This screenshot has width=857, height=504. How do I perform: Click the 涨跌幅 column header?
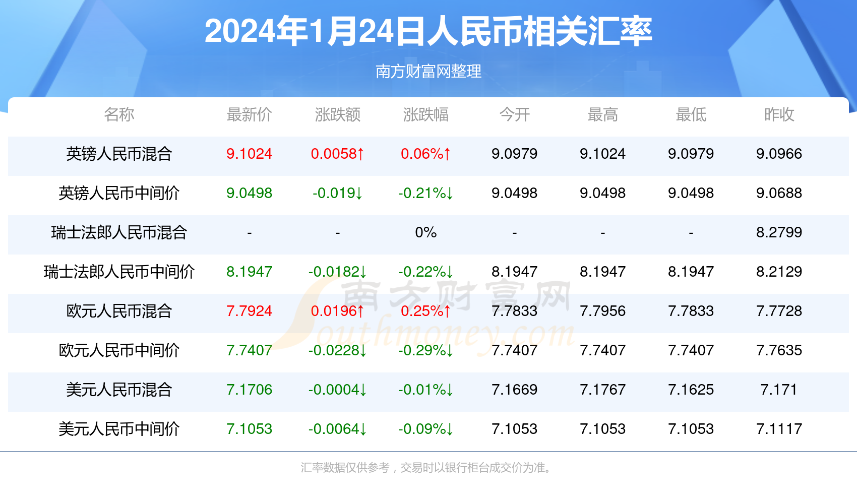[426, 114]
